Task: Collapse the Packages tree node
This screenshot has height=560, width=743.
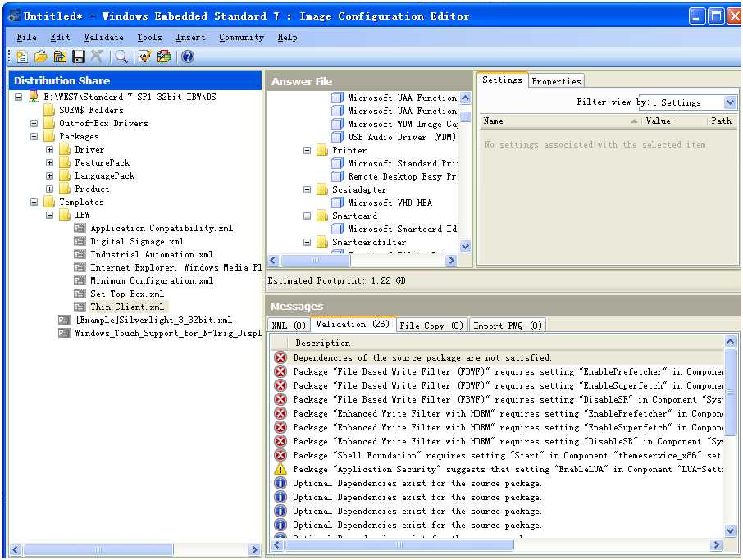Action: click(x=34, y=136)
